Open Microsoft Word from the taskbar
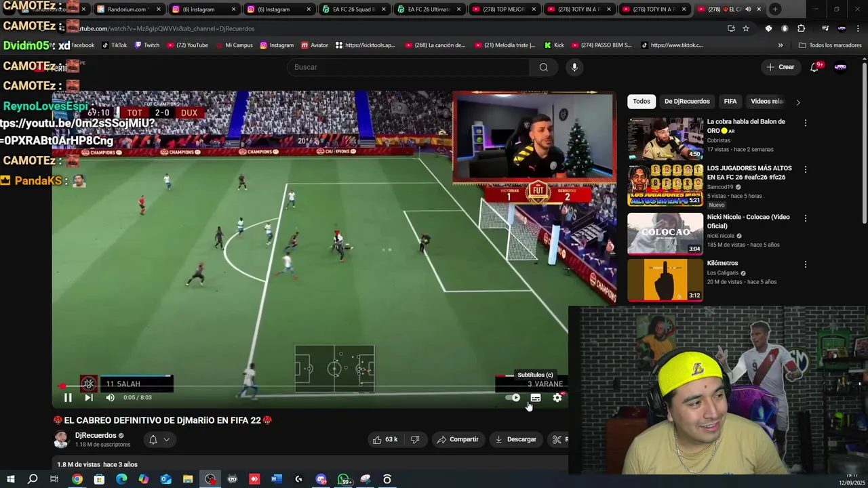Viewport: 868px width, 488px height. pyautogui.click(x=276, y=479)
